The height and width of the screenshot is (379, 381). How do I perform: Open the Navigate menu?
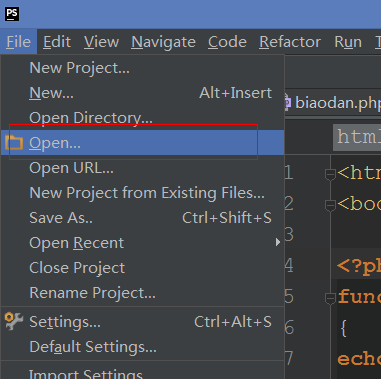(163, 42)
